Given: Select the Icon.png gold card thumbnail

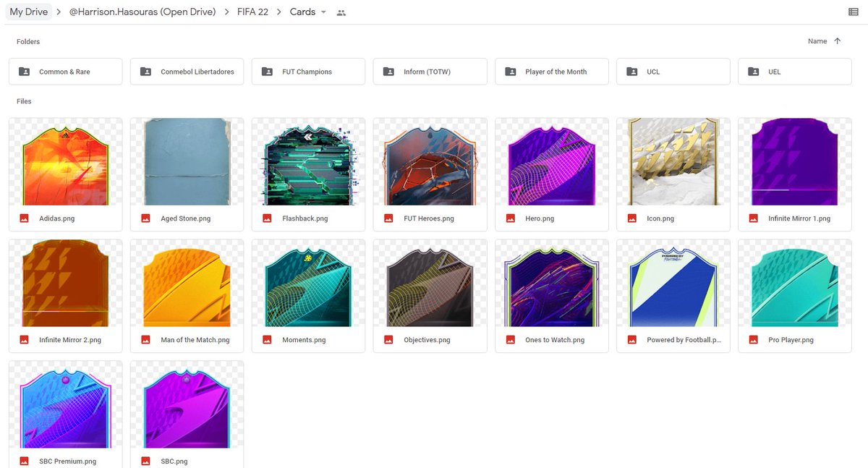Looking at the screenshot, I should tap(673, 161).
